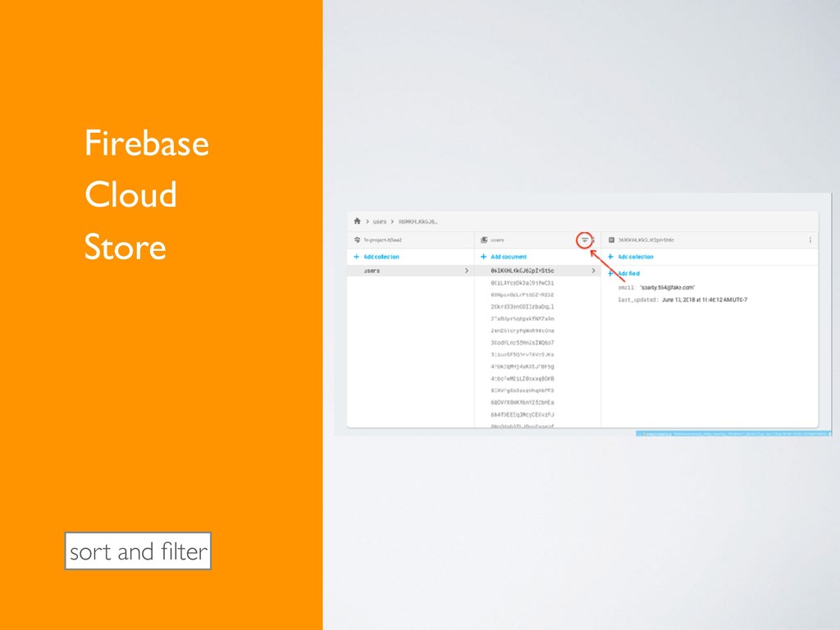The image size is (840, 630).
Task: Click Add field
Action: coord(623,273)
